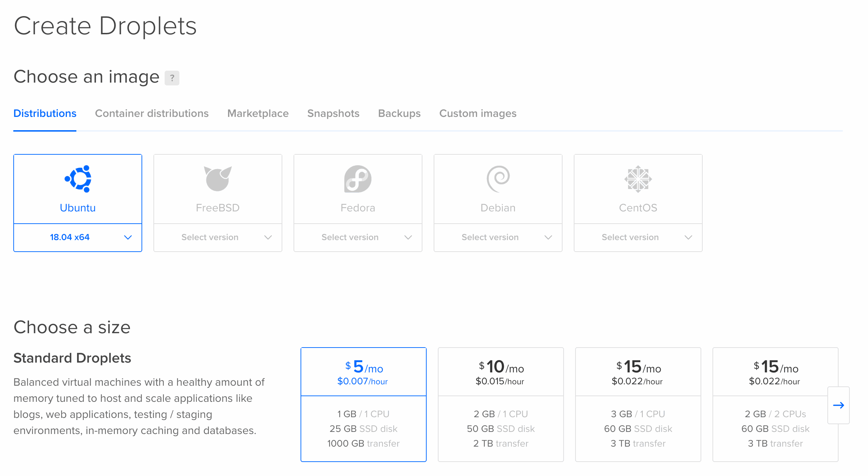Click the Choose a size heading
Screen dimensions: 868x476
coord(72,327)
